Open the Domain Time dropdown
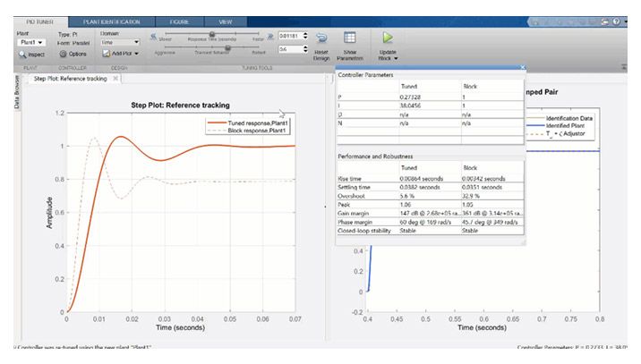Image resolution: width=641 pixels, height=364 pixels. coord(118,42)
